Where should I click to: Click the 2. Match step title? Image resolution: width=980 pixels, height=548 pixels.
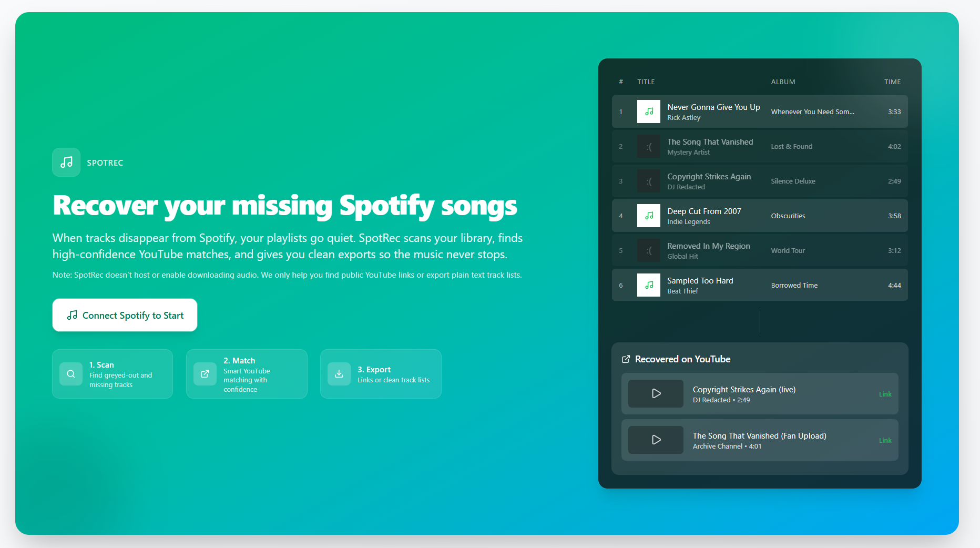(239, 360)
